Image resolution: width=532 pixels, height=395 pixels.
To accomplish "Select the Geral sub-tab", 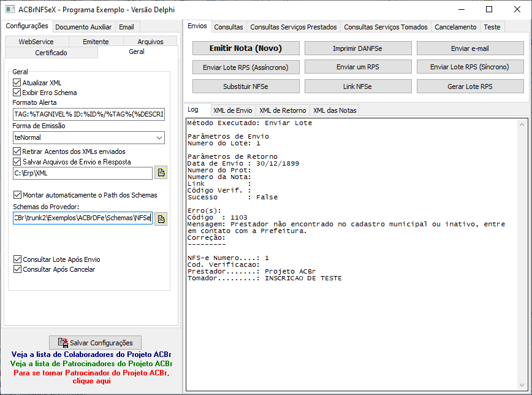I will tap(137, 52).
